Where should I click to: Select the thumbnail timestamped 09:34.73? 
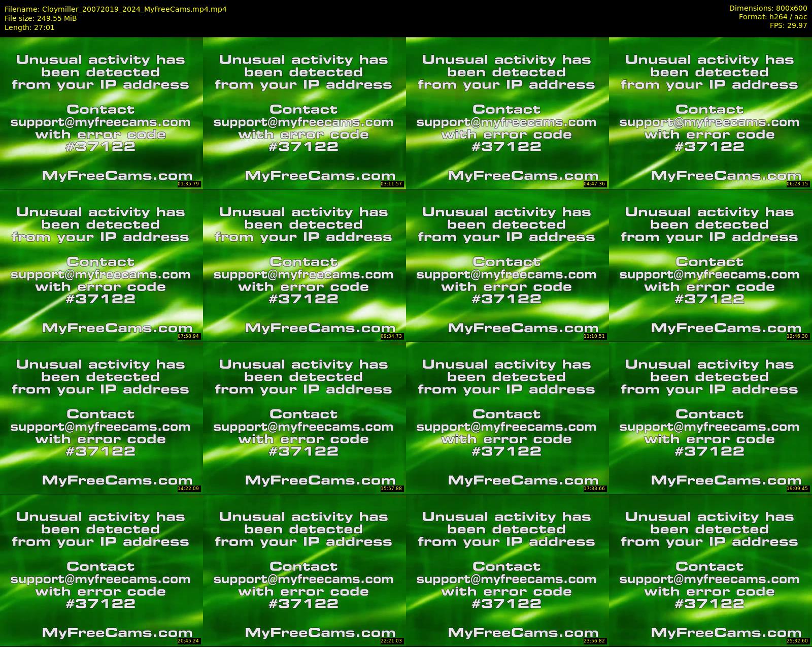point(304,265)
